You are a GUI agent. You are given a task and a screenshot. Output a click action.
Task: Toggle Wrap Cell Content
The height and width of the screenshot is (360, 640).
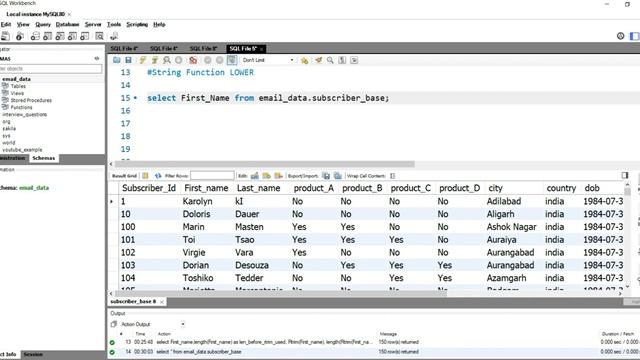[x=392, y=176]
